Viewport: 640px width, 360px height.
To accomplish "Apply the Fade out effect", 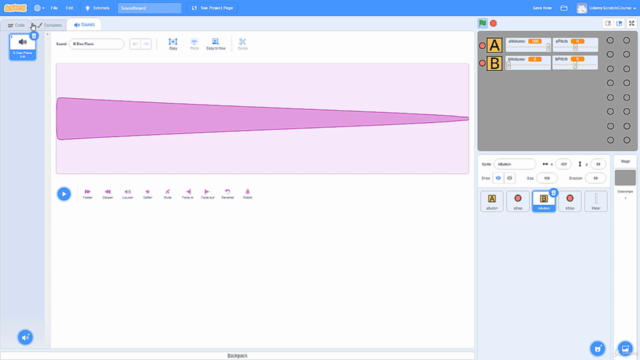I will tap(207, 194).
